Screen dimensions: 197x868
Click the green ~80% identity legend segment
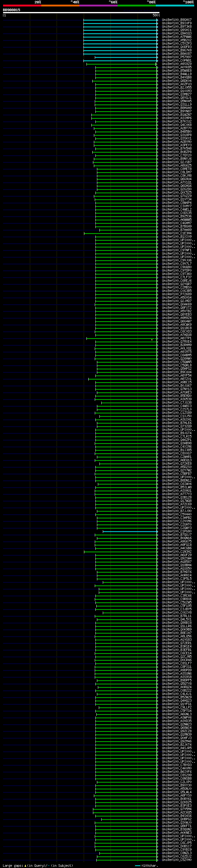[137, 6]
